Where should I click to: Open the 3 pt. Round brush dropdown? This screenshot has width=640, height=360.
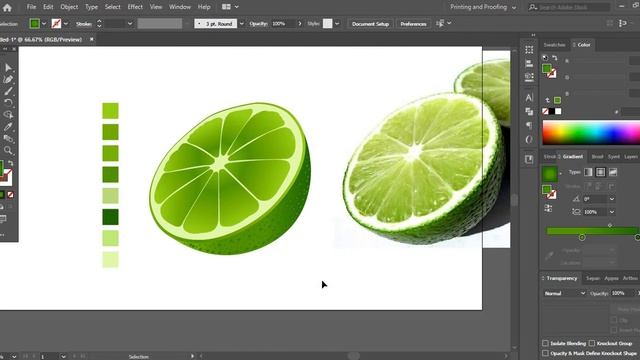click(x=241, y=24)
